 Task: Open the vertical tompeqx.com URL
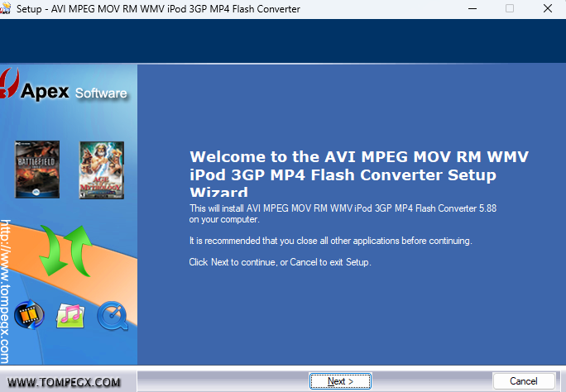click(x=5, y=289)
